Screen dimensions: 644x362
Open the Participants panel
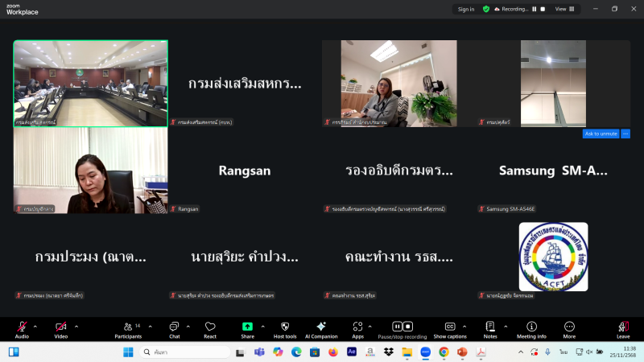click(127, 328)
